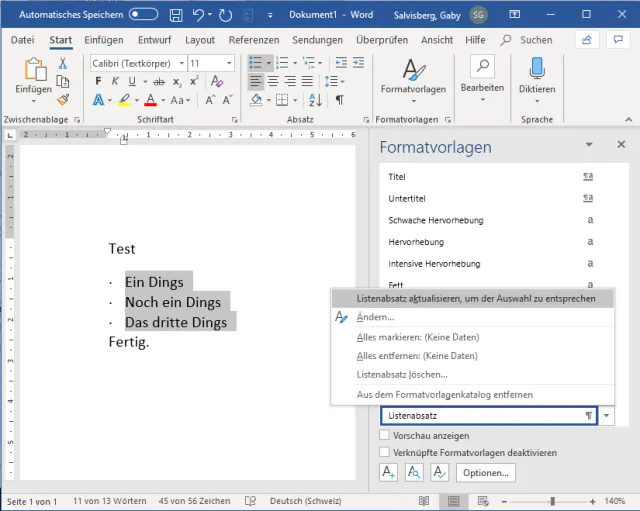This screenshot has width=640, height=511.
Task: Enable the Vorschau anzeigen checkbox
Action: 386,436
